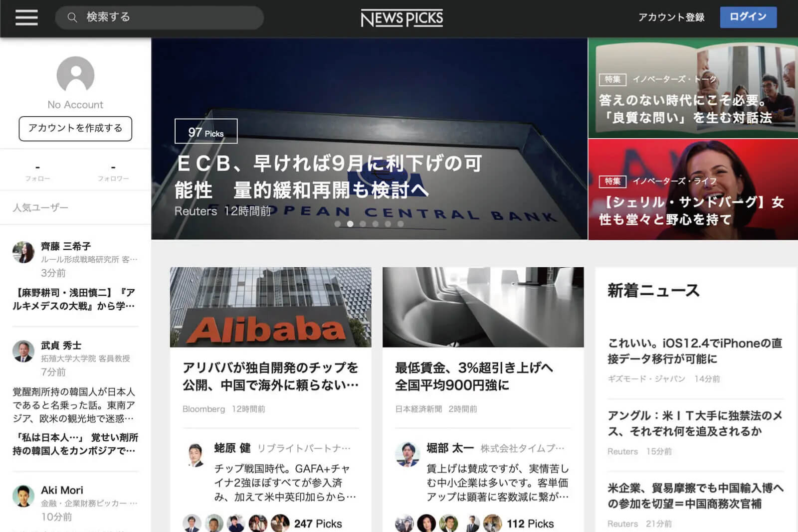Open the ECB rate cut headline
The image size is (798, 532).
329,177
